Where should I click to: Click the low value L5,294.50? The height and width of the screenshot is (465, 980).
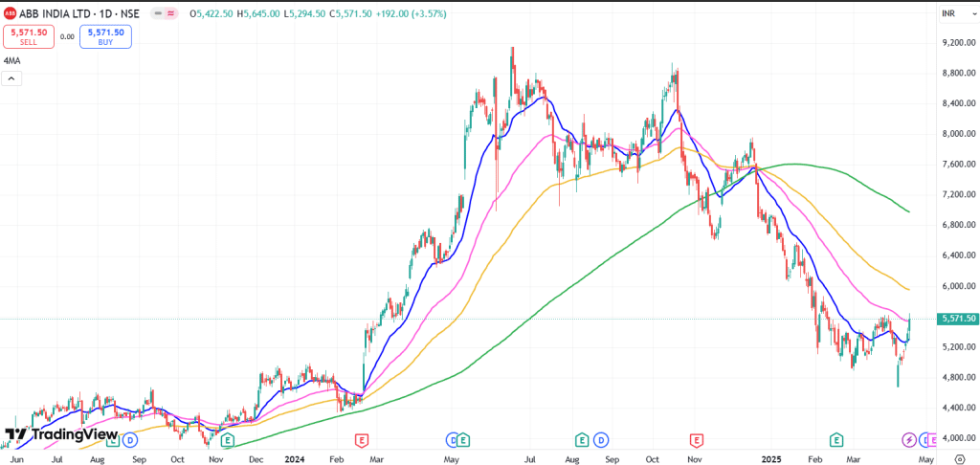pyautogui.click(x=306, y=13)
